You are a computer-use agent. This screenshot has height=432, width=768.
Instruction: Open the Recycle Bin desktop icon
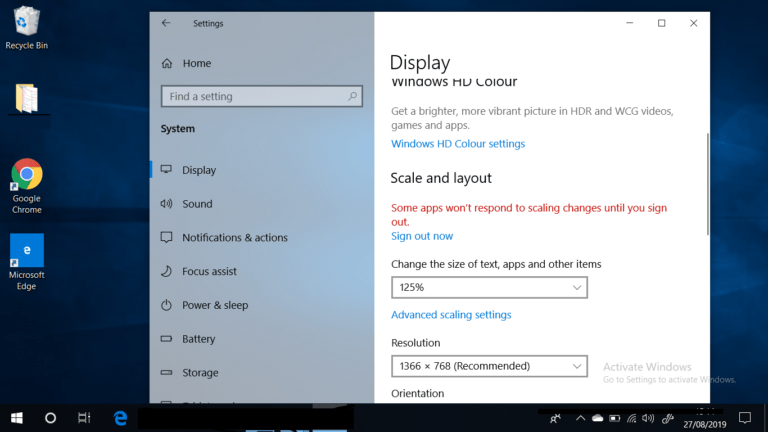click(x=26, y=27)
